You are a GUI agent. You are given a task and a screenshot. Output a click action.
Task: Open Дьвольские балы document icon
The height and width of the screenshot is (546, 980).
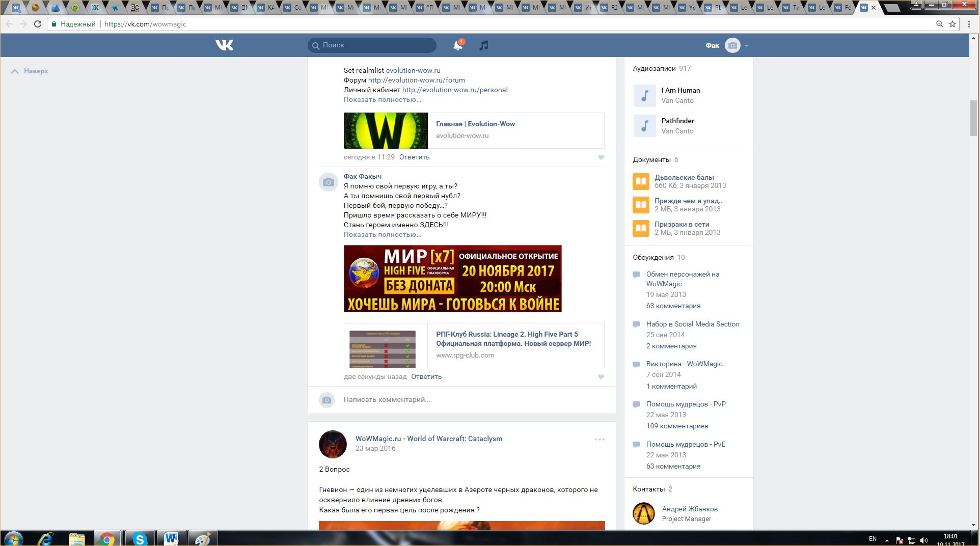(x=641, y=181)
